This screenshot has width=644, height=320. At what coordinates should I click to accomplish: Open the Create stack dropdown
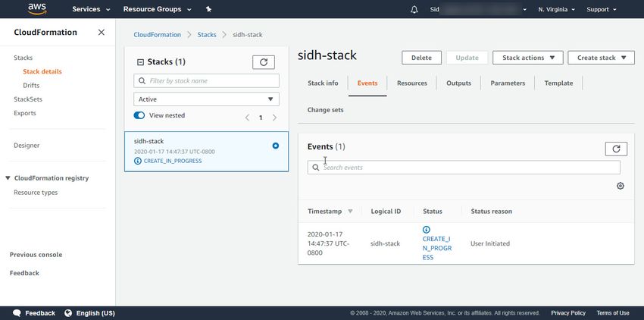pos(602,58)
